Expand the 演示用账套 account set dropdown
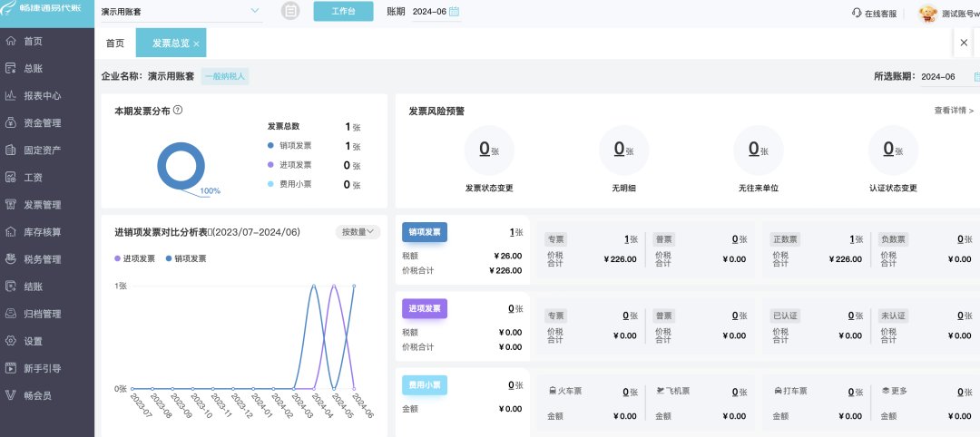This screenshot has height=437, width=980. click(x=253, y=12)
